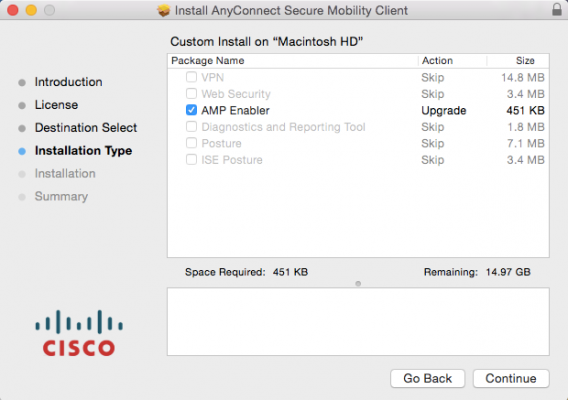Select the Installation step in sidebar
Viewport: 568px width, 400px height.
click(65, 174)
